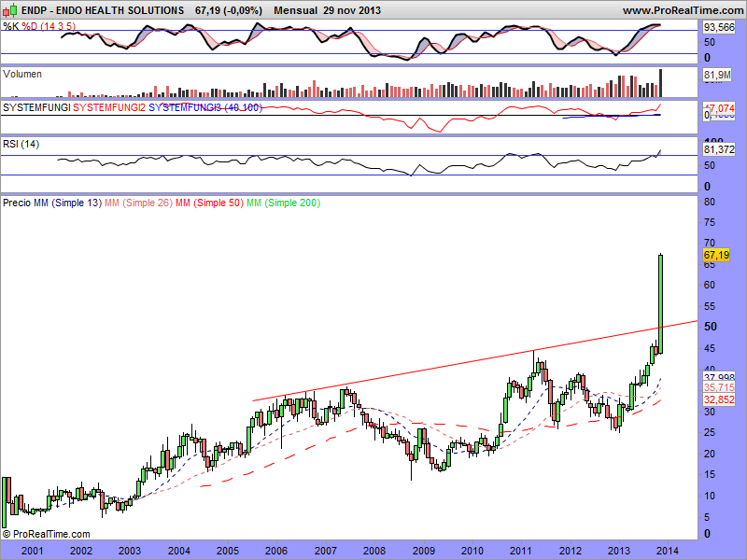The image size is (747, 560).
Task: Click the %D (14 3 5) indicator label
Action: (x=49, y=26)
